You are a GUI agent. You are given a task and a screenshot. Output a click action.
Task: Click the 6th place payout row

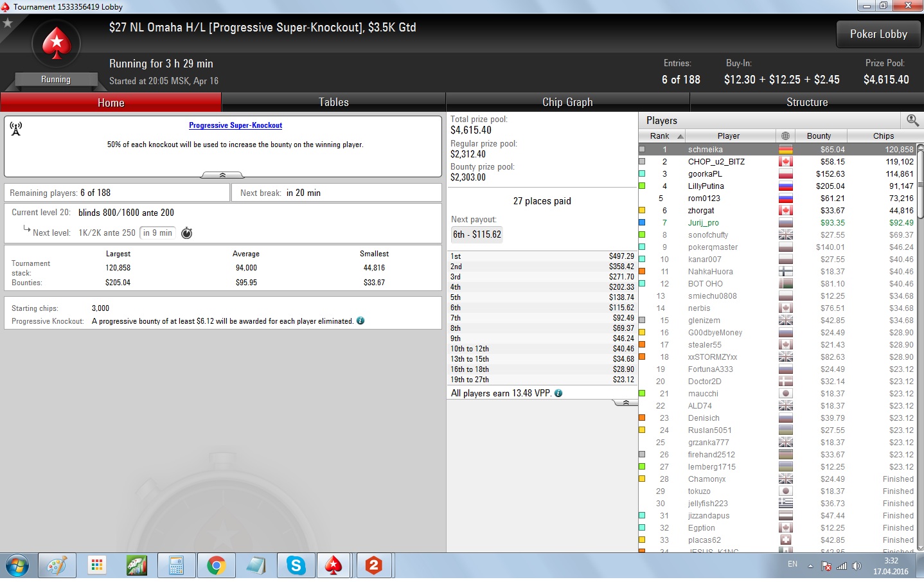point(542,308)
